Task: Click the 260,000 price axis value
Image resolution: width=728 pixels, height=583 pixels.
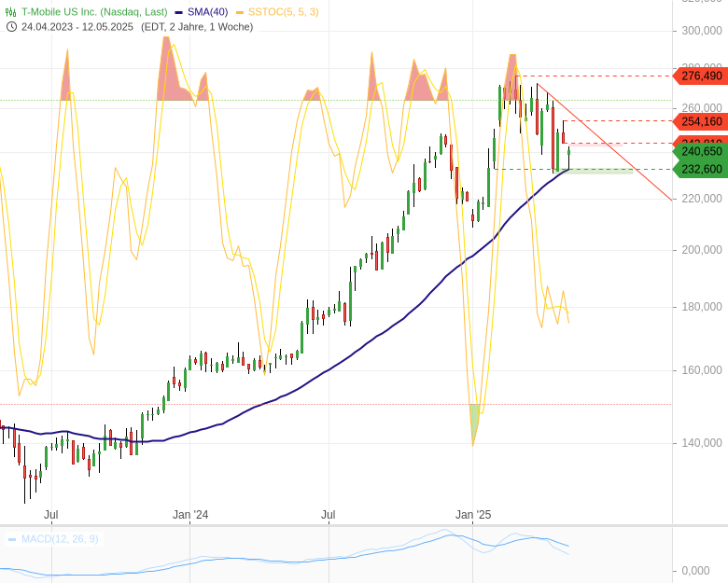Action: [x=702, y=108]
